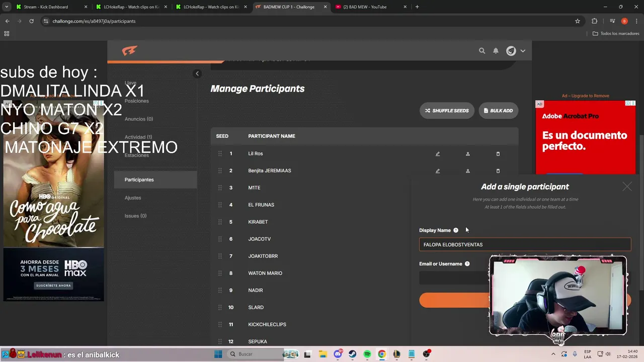644x362 pixels.
Task: Select the participant name KICKCHILECLIPS
Action: pyautogui.click(x=267, y=324)
